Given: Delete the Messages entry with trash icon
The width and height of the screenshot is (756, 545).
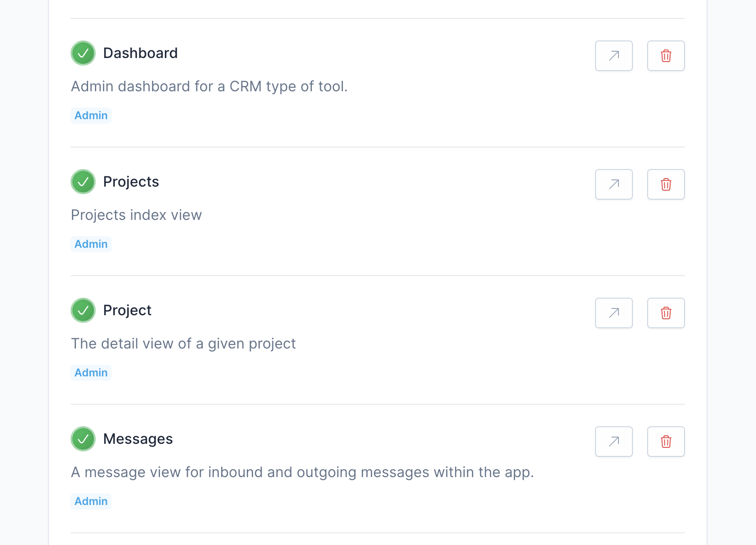Looking at the screenshot, I should click(666, 442).
